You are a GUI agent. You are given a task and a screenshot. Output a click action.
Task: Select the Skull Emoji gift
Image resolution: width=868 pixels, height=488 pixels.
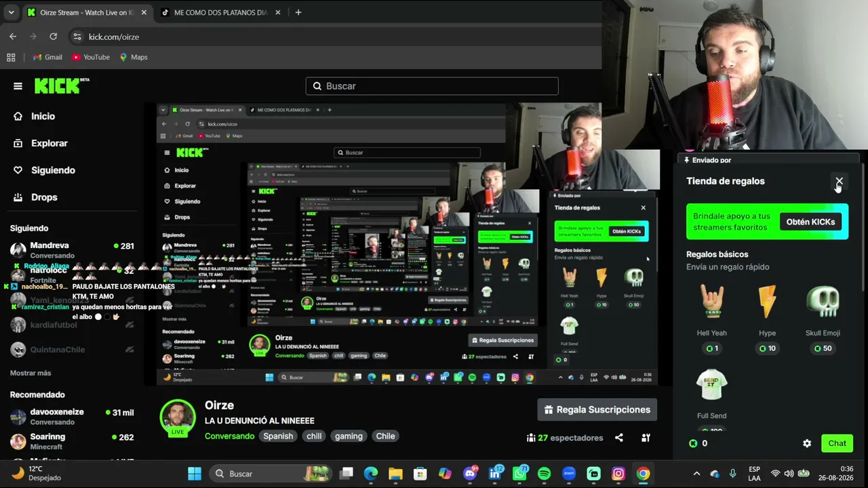[x=823, y=319]
